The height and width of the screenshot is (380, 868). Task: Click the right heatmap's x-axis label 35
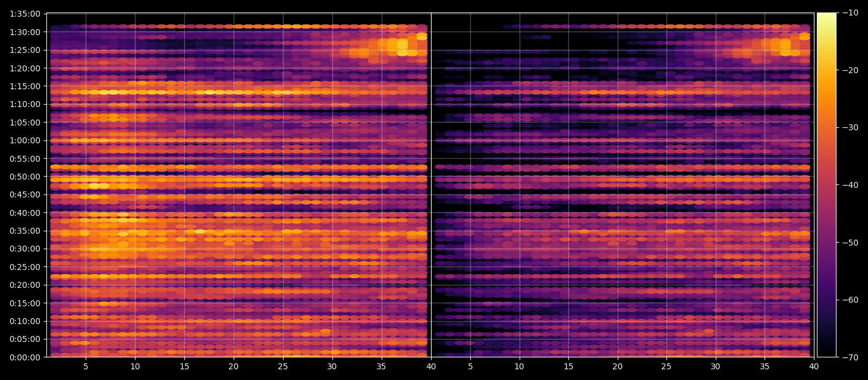click(765, 367)
